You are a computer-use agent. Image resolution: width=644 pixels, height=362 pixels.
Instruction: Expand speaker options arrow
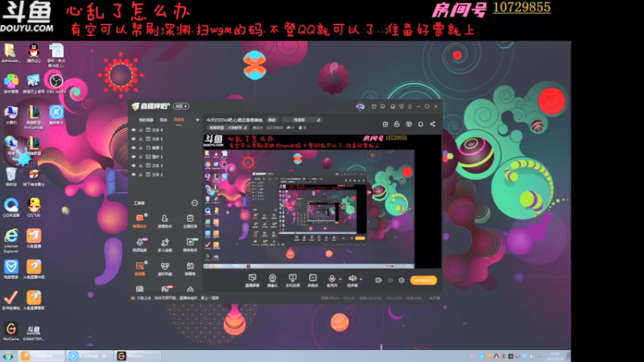click(x=361, y=279)
